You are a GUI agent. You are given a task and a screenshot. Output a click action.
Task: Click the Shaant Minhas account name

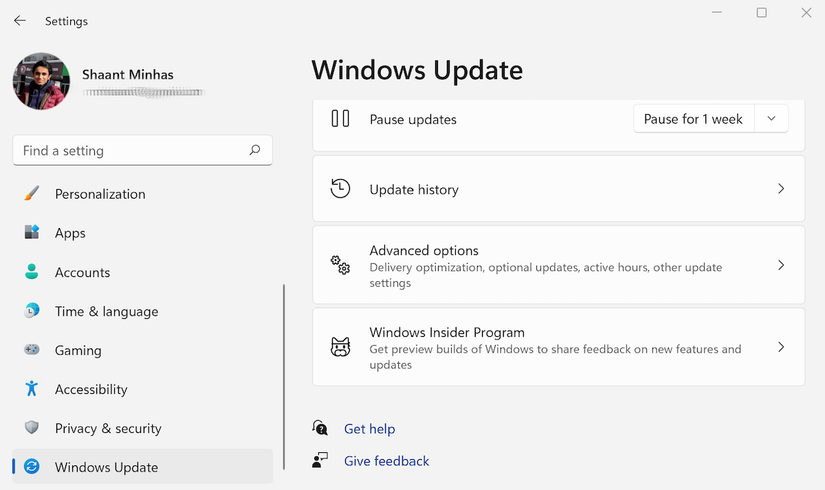point(128,75)
